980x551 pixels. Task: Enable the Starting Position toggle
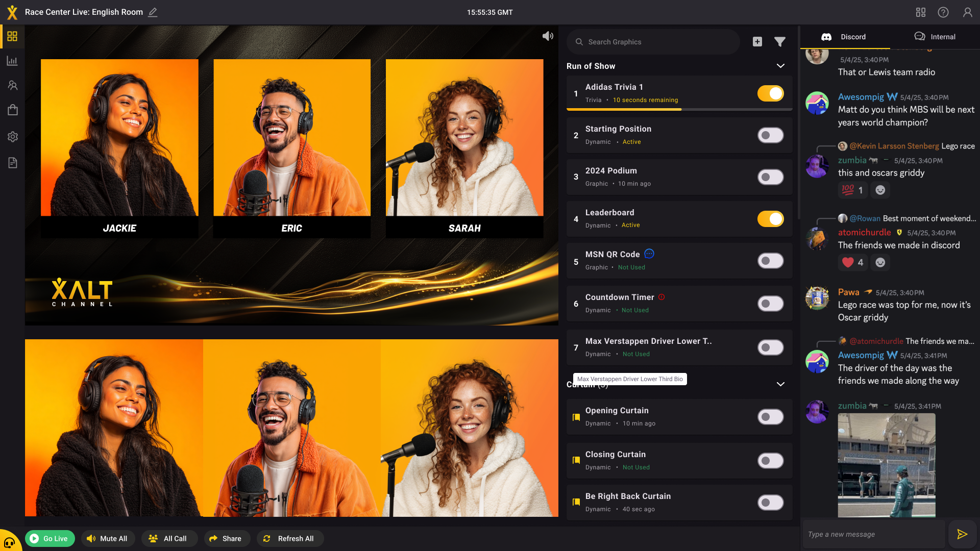click(770, 135)
